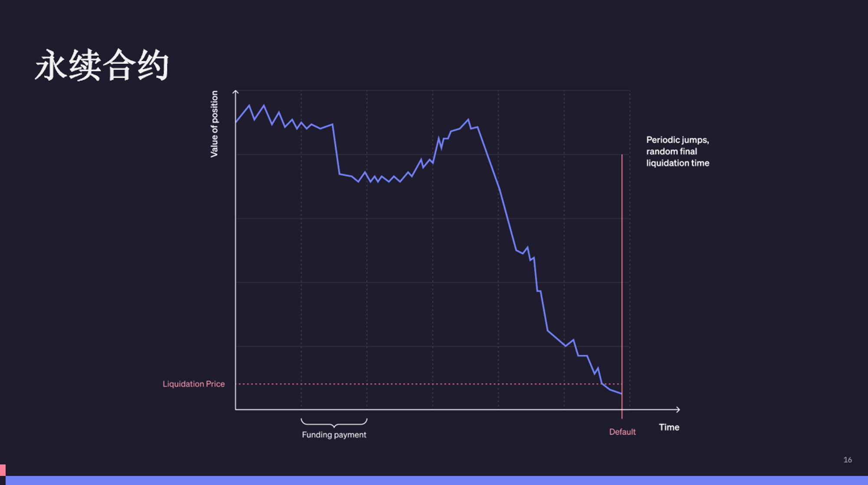Click the slide number 16
The image size is (868, 485).
click(848, 460)
